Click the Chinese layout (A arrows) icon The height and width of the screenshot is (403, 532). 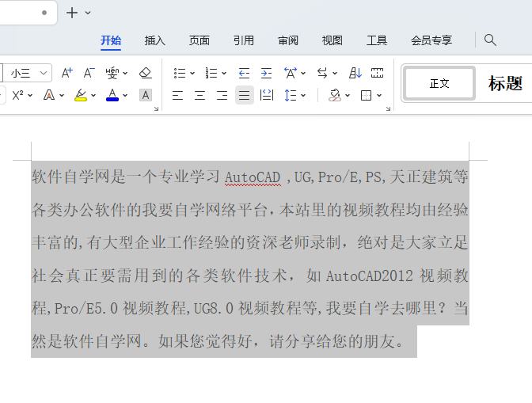[291, 73]
